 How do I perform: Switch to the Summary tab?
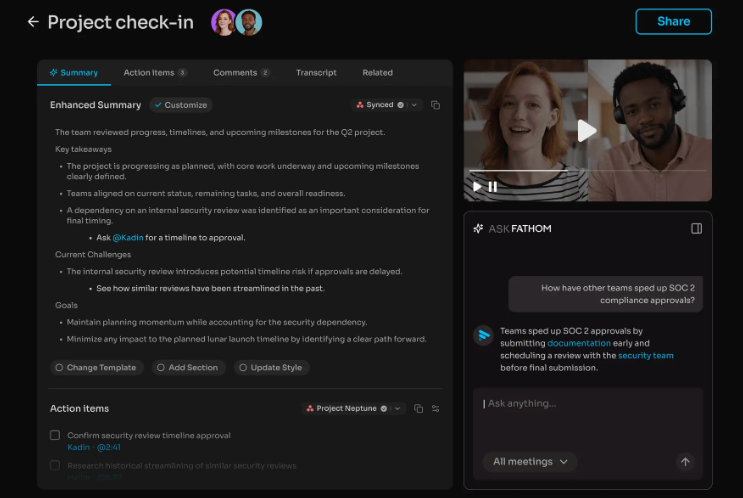pyautogui.click(x=74, y=72)
